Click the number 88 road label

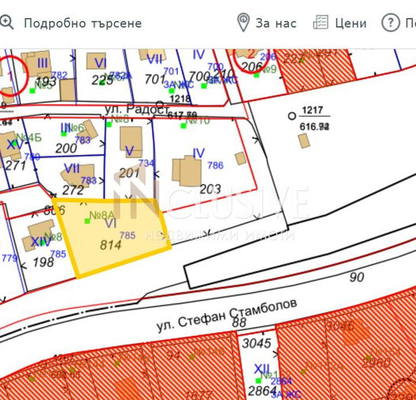pyautogui.click(x=239, y=322)
